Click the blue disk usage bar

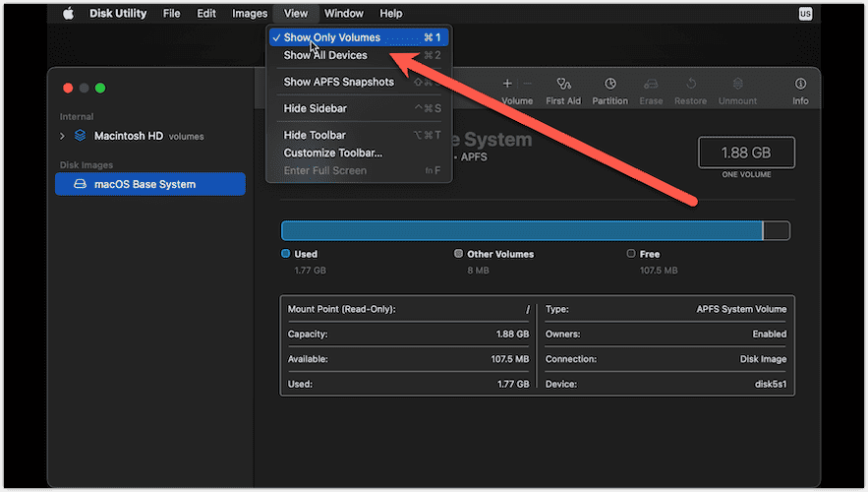[521, 230]
